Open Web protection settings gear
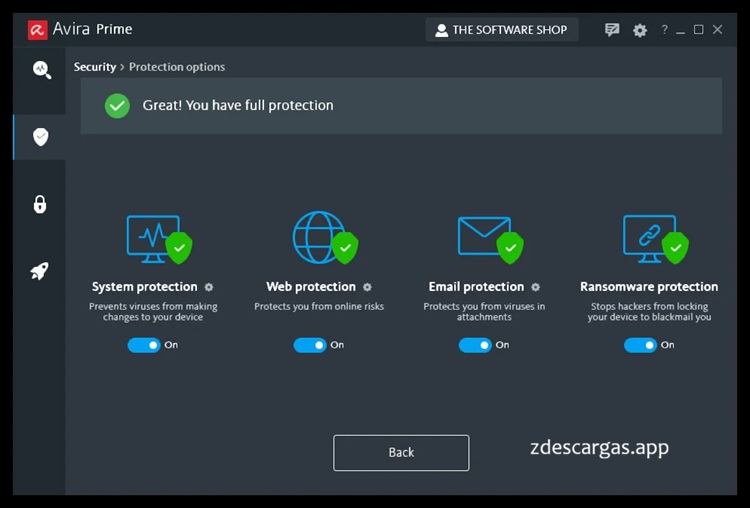Image resolution: width=750 pixels, height=508 pixels. (x=367, y=287)
